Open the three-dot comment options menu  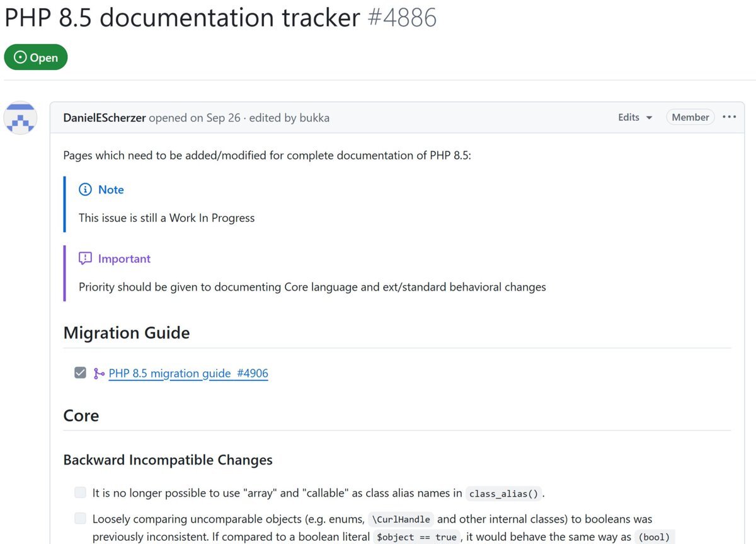click(x=730, y=117)
